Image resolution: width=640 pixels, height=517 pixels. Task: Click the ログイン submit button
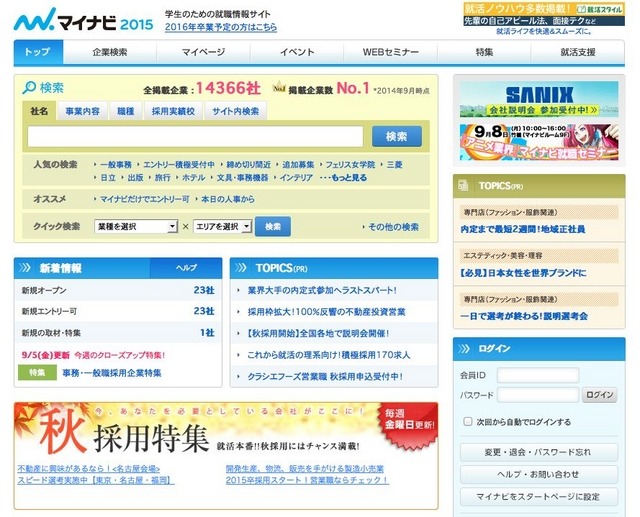600,395
